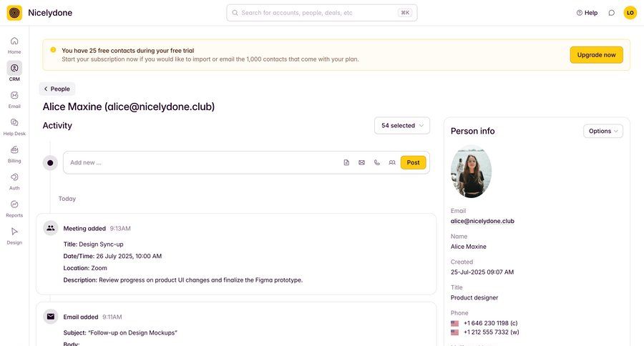644x346 pixels.
Task: Click the US flag next to +1 212 number
Action: [x=454, y=332]
